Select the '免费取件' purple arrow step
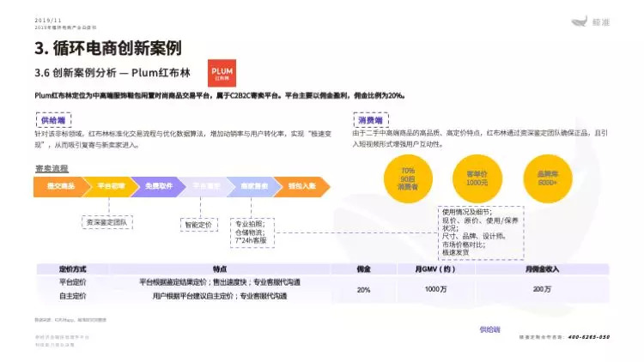 click(x=159, y=186)
